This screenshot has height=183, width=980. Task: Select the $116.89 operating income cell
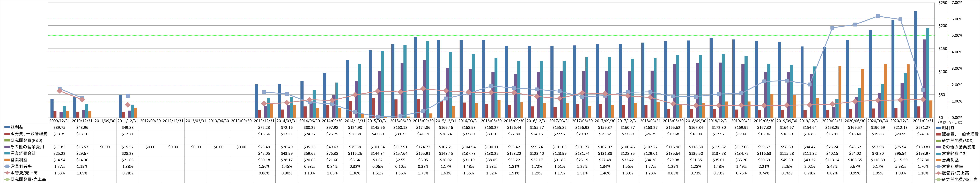pos(878,160)
